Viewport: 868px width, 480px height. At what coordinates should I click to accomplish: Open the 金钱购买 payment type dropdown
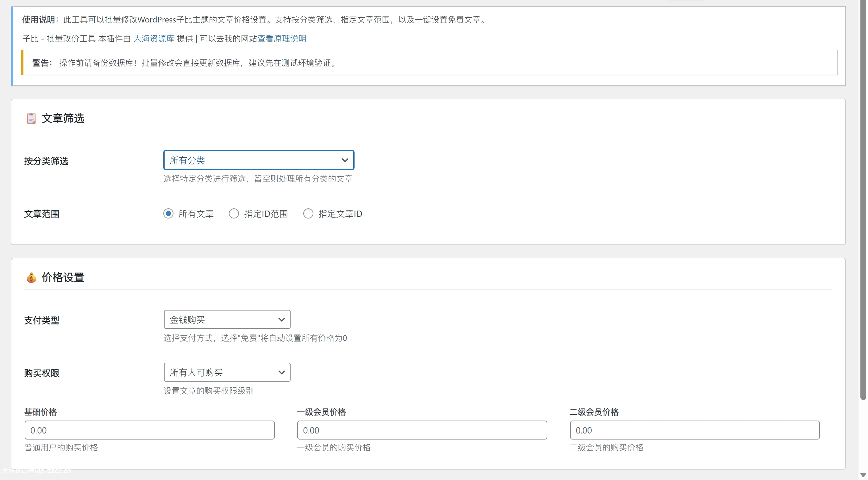click(x=226, y=319)
